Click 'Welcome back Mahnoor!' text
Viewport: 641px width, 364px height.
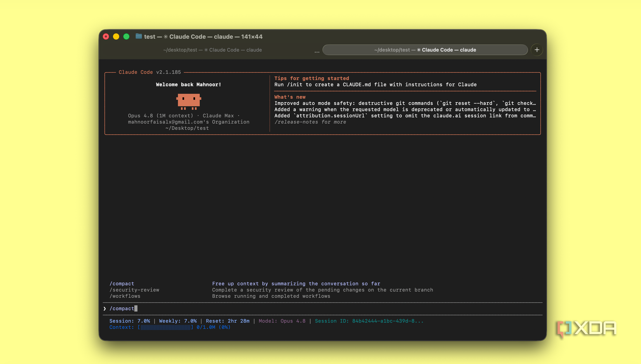188,85
